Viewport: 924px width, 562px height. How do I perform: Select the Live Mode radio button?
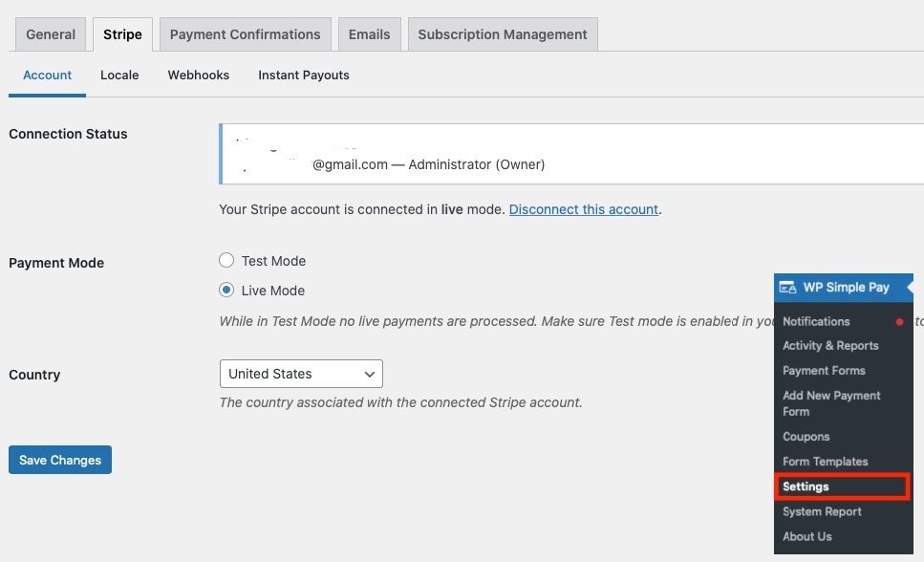226,291
